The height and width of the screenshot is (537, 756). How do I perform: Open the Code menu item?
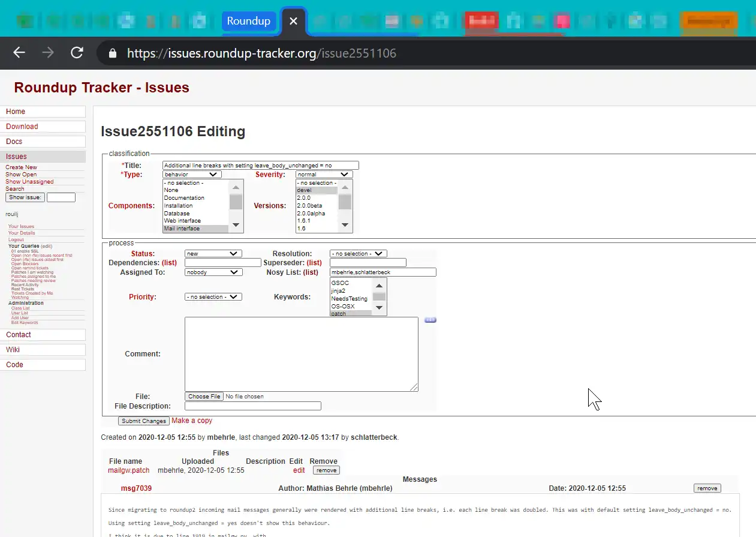coord(43,365)
